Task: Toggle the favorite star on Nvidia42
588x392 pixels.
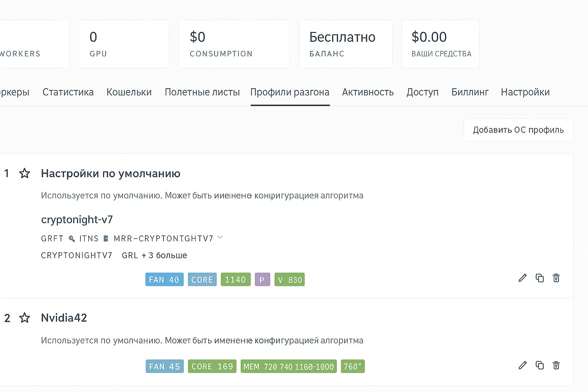Action: click(x=25, y=318)
